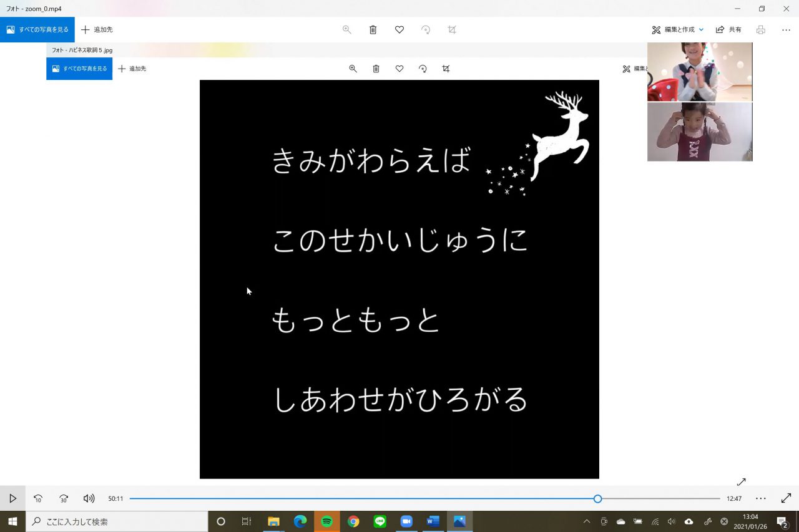Image resolution: width=799 pixels, height=532 pixels.
Task: Click the print icon in top toolbar
Action: point(760,29)
